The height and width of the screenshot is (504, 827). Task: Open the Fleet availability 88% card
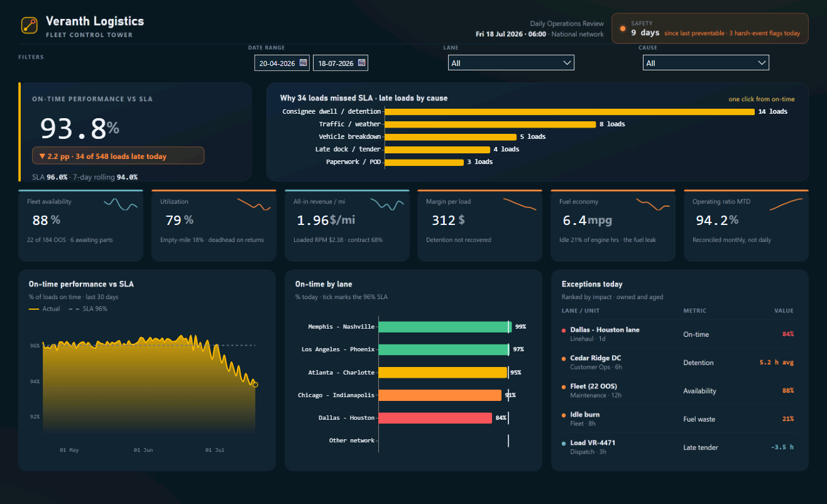click(x=80, y=225)
